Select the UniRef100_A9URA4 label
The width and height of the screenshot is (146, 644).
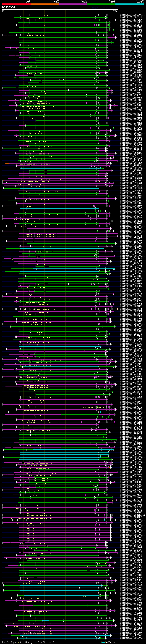(x=131, y=183)
